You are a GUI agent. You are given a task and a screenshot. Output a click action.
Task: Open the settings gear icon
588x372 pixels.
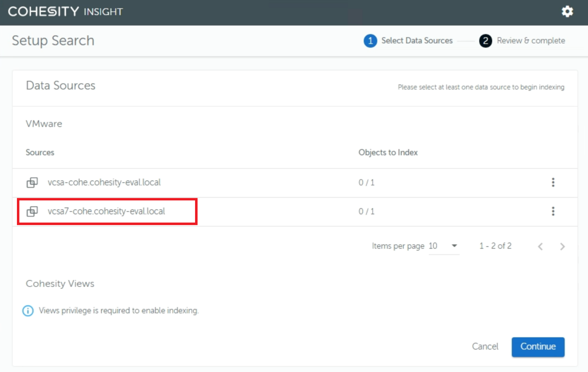(x=567, y=11)
